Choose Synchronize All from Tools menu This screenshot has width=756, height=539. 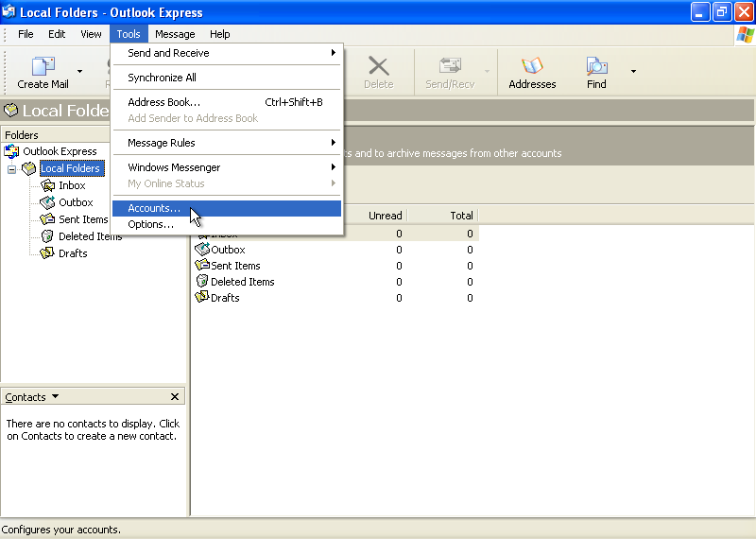tap(227, 78)
